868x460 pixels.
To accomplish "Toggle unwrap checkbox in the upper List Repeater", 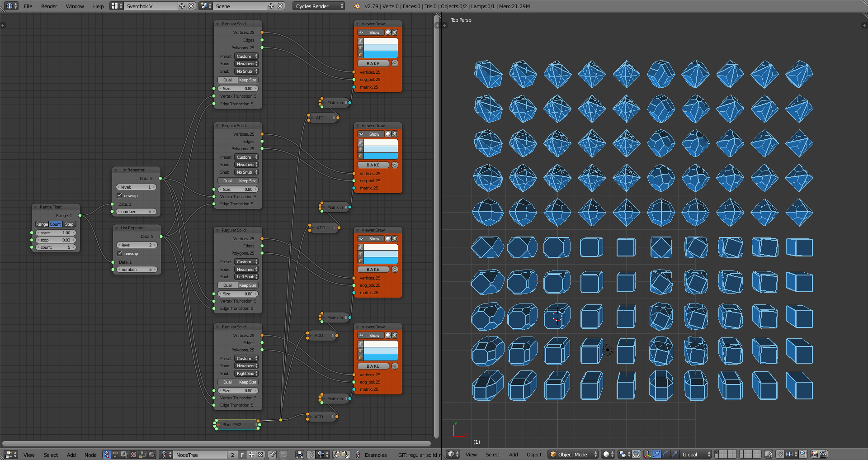I will point(119,196).
